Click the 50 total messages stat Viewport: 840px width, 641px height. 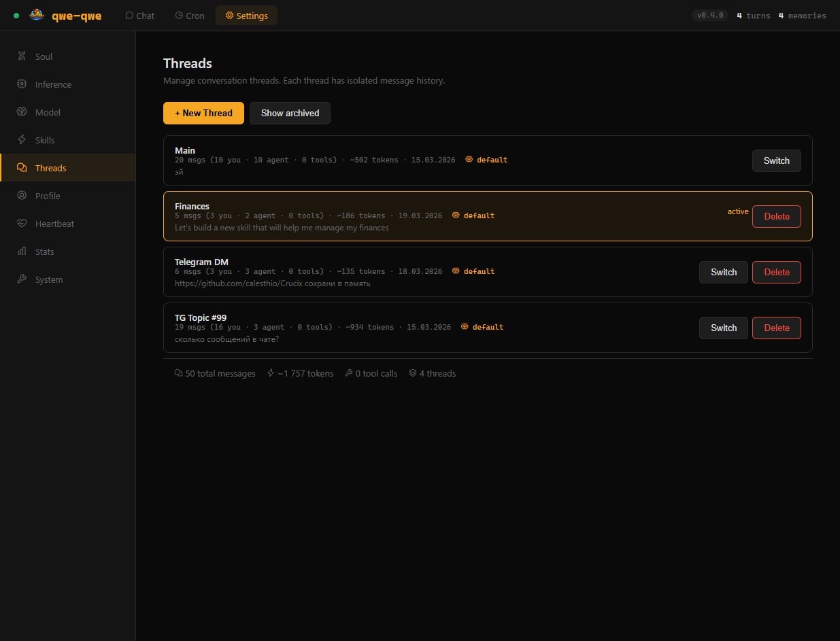tap(215, 373)
